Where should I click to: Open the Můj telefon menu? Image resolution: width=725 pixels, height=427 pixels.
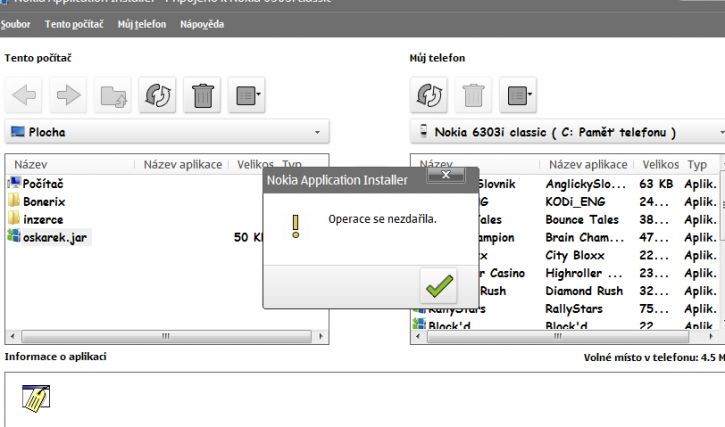point(141,24)
